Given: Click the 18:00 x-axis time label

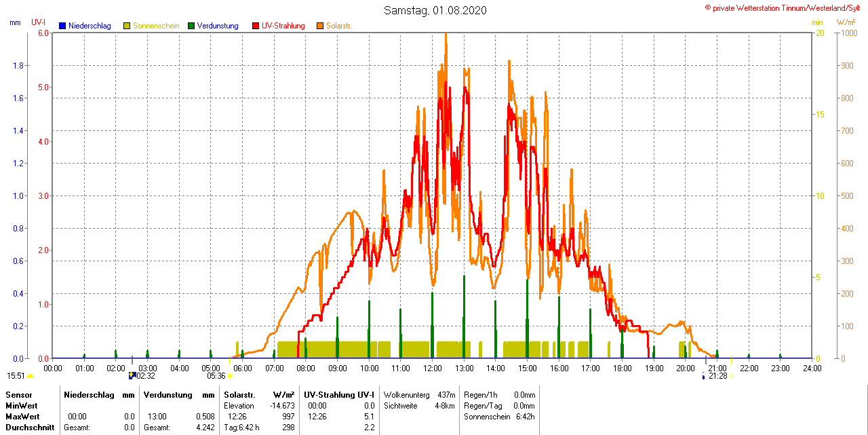Looking at the screenshot, I should pos(623,368).
